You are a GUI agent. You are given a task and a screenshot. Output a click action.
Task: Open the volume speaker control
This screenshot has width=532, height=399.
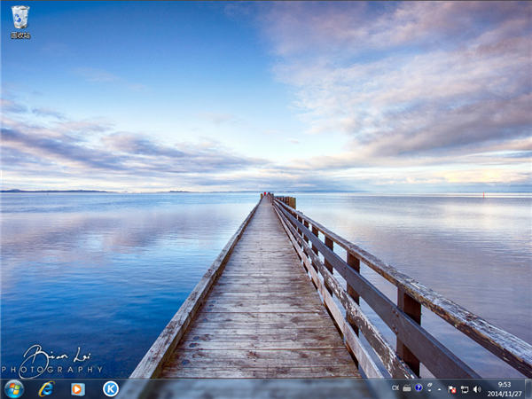pyautogui.click(x=477, y=388)
